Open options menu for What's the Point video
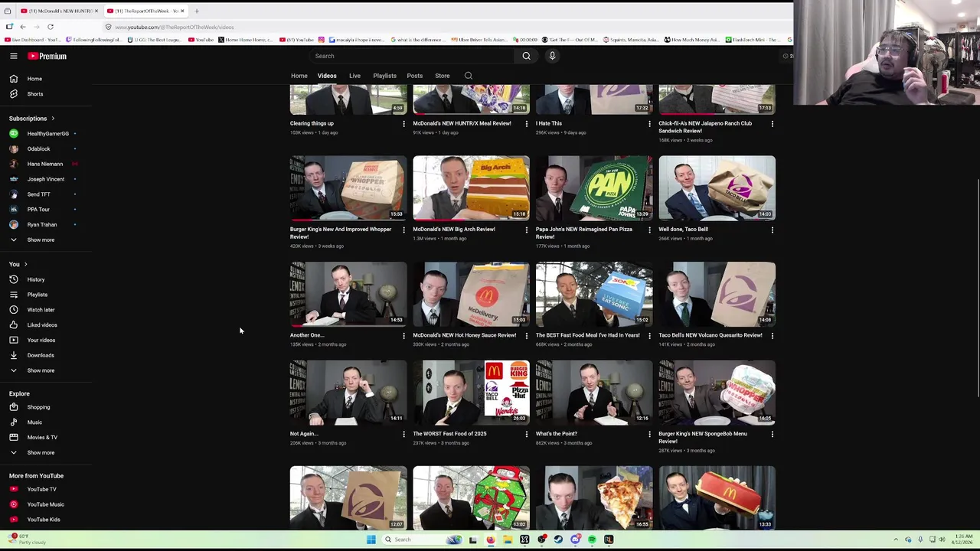980x551 pixels. (x=649, y=434)
